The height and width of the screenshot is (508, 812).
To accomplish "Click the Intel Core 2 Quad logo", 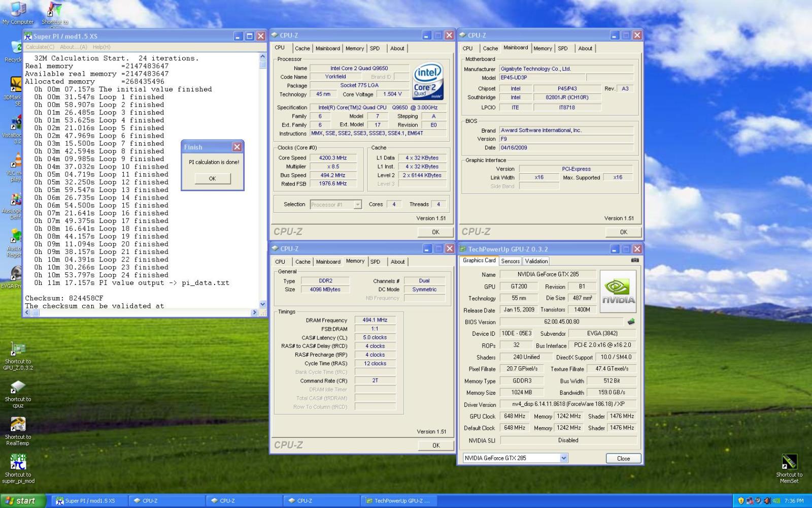I will click(x=428, y=81).
